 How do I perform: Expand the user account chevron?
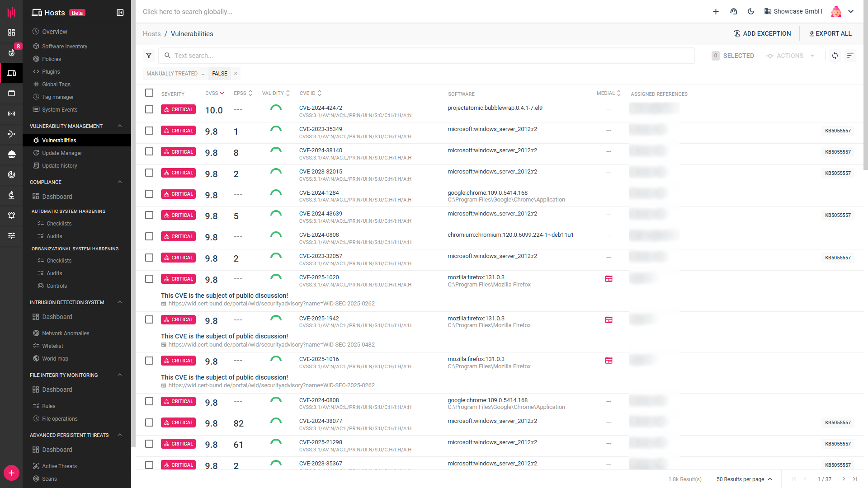[x=851, y=12]
